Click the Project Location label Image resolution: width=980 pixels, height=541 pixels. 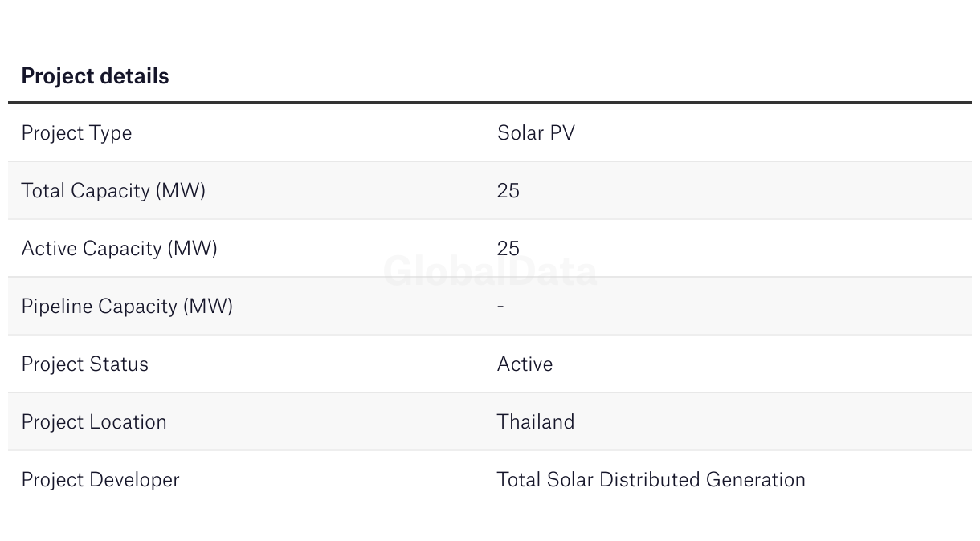pyautogui.click(x=94, y=421)
